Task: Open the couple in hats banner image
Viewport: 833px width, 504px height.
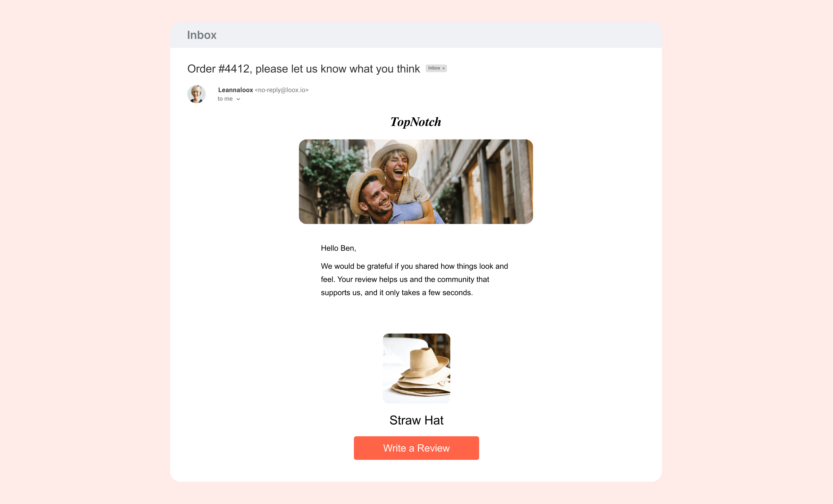Action: (416, 182)
